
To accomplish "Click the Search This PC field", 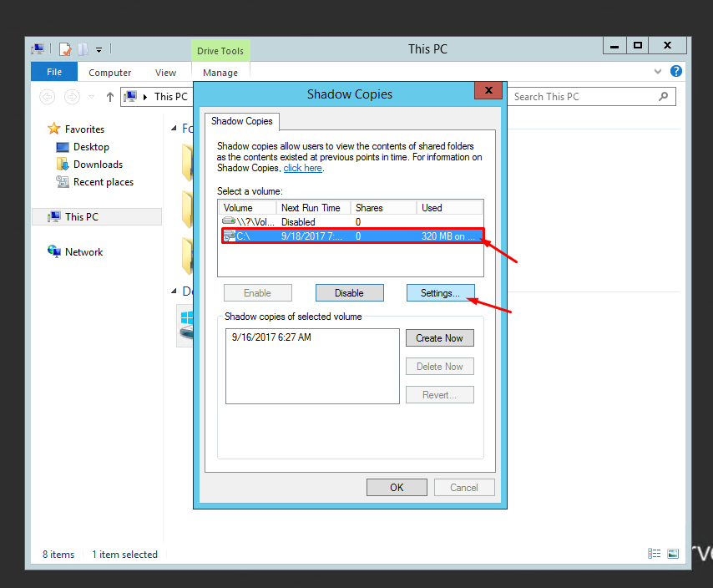I will [592, 96].
